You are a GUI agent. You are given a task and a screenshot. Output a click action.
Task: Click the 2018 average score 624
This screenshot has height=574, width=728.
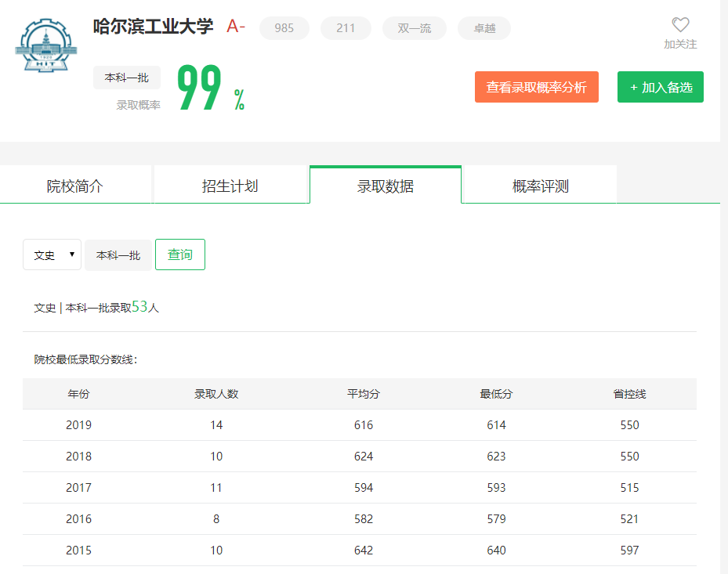click(364, 456)
